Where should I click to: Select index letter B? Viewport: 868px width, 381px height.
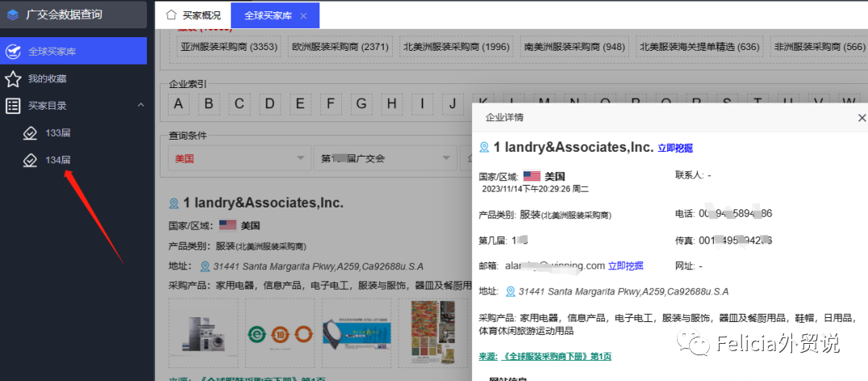209,103
